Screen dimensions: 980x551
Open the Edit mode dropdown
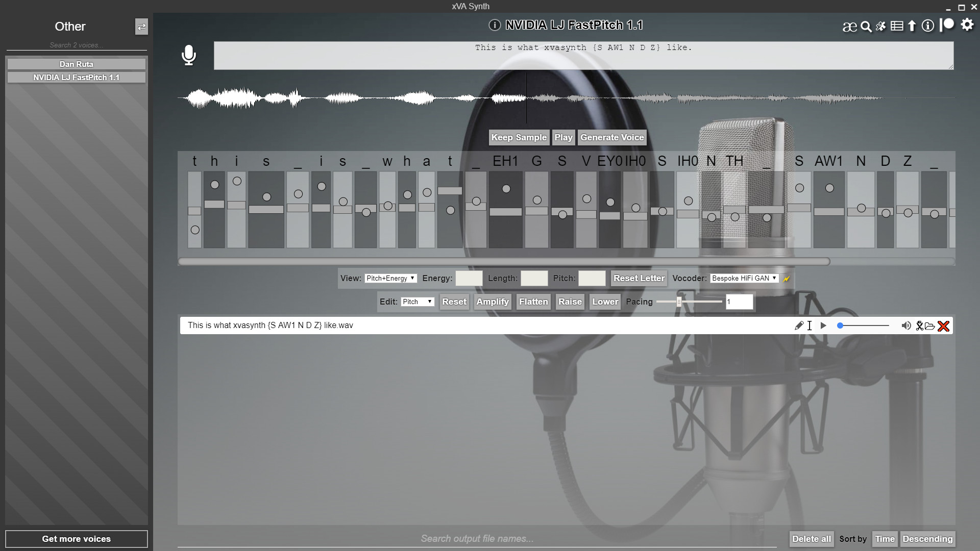point(417,302)
